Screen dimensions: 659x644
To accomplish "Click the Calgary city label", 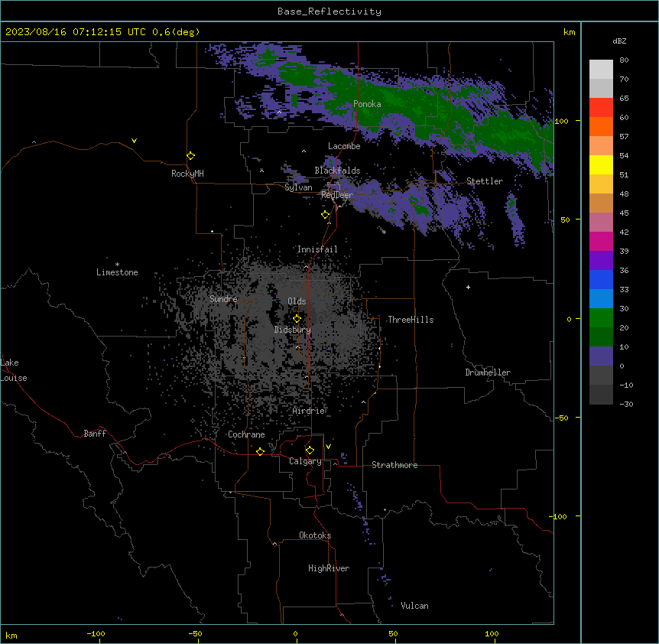I will (305, 461).
